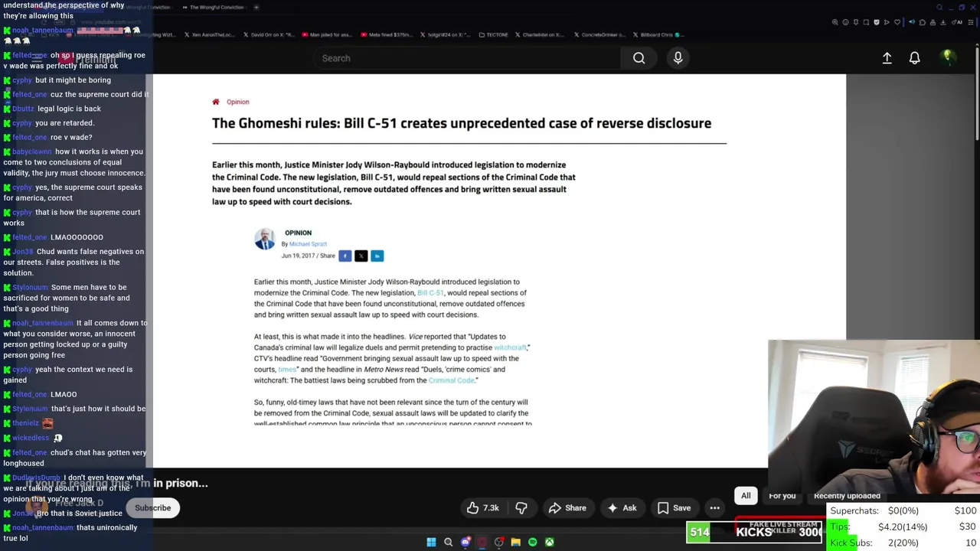Viewport: 980px width, 551px height.
Task: Save the video to a playlist
Action: [x=674, y=507]
